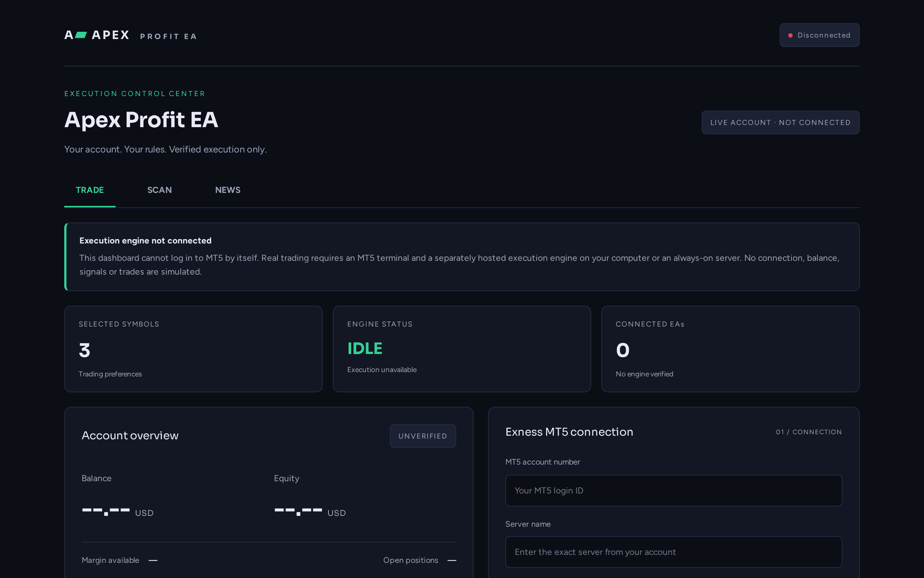Open the Disconnected status badge
This screenshot has width=924, height=578.
pyautogui.click(x=819, y=35)
